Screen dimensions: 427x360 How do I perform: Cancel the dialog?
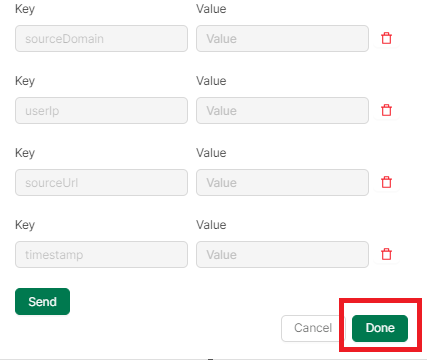[313, 328]
